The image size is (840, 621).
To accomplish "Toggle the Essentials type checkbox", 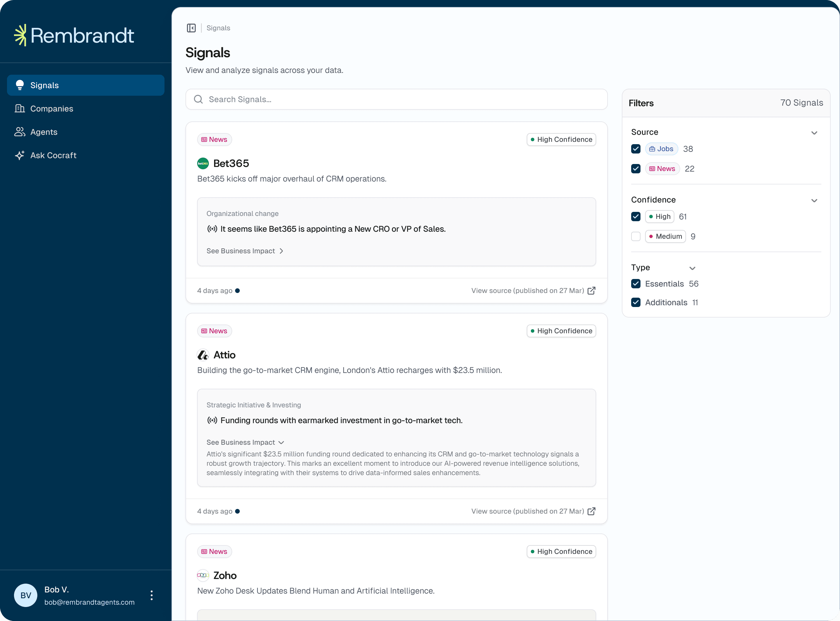I will pos(636,284).
